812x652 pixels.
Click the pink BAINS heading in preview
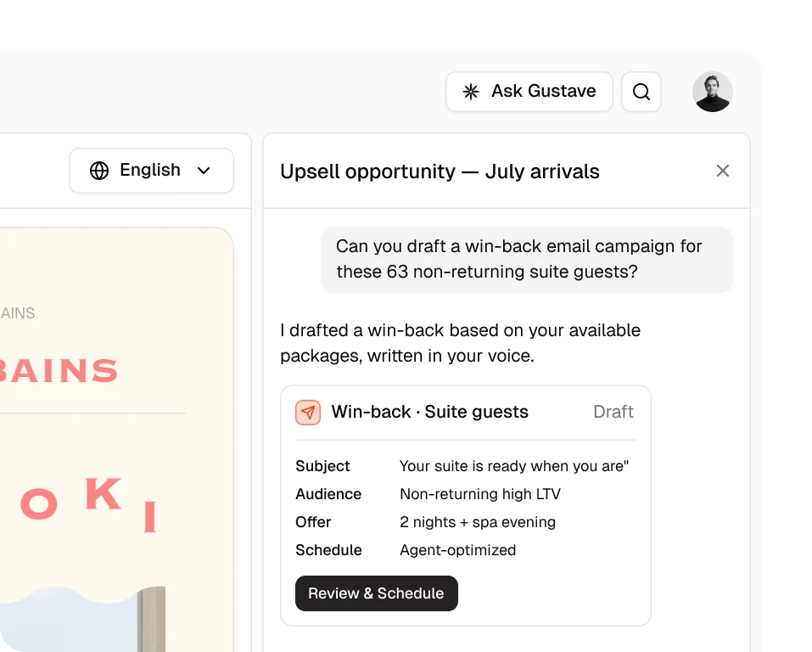[x=59, y=371]
